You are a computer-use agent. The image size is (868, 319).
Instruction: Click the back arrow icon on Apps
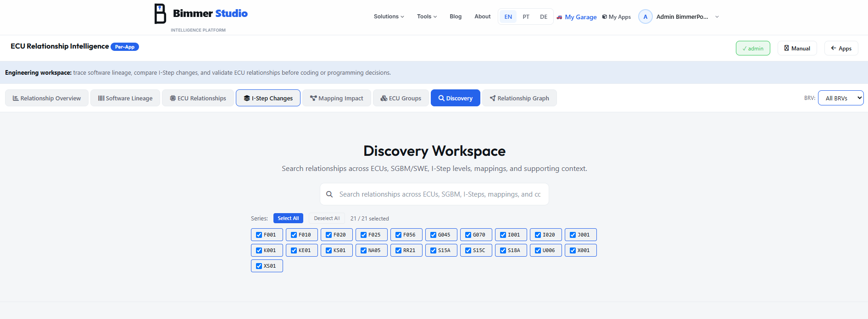coord(834,48)
